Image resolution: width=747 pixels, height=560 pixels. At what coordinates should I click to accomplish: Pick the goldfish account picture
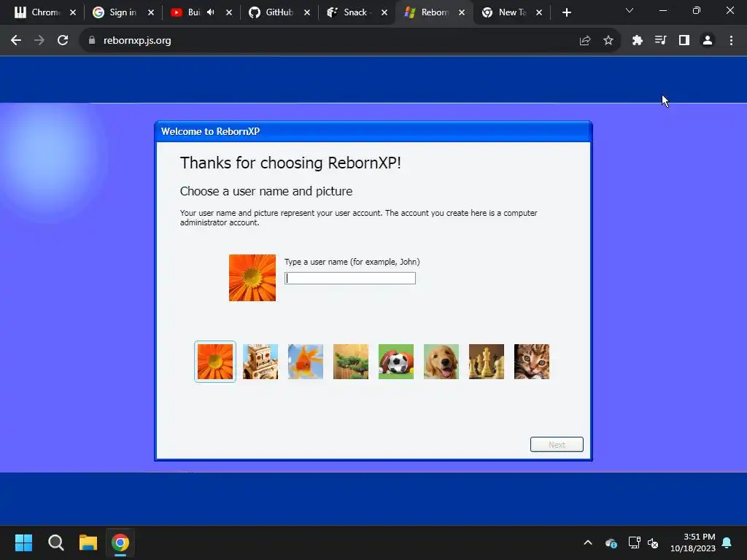tap(306, 362)
